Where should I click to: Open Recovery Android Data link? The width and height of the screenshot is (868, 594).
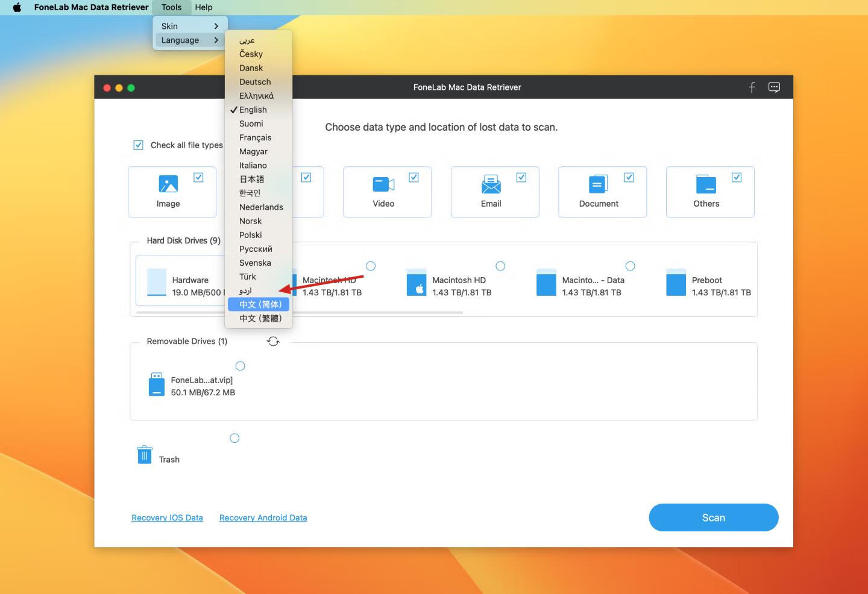pos(263,517)
